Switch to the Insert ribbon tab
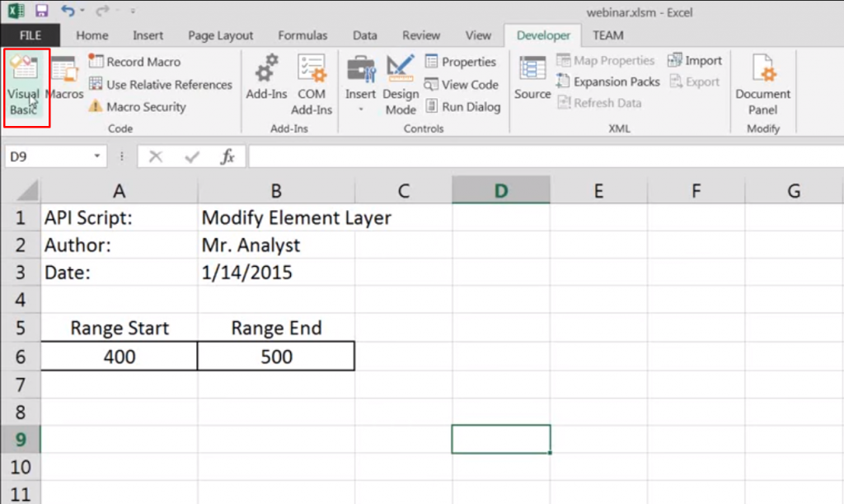Image resolution: width=844 pixels, height=504 pixels. [148, 35]
